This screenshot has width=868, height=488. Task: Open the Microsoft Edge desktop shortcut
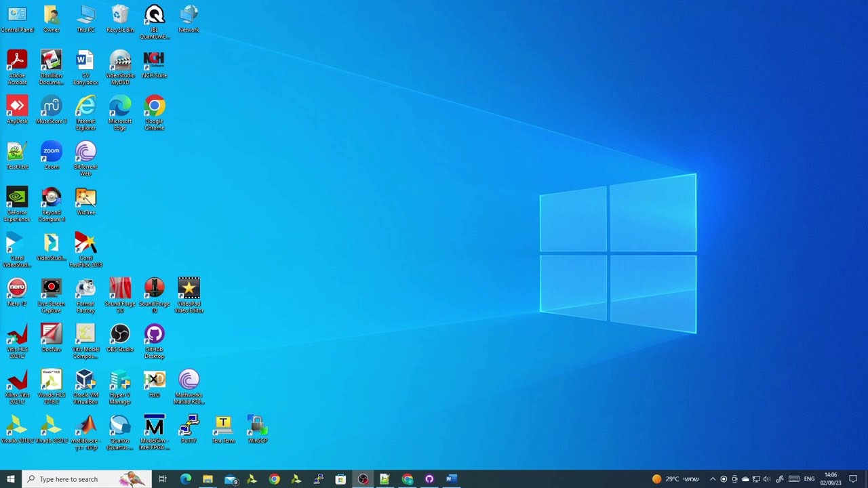[120, 113]
